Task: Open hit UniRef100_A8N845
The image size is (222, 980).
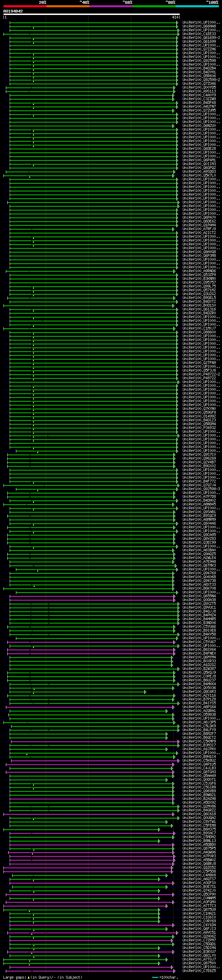Action: click(199, 504)
